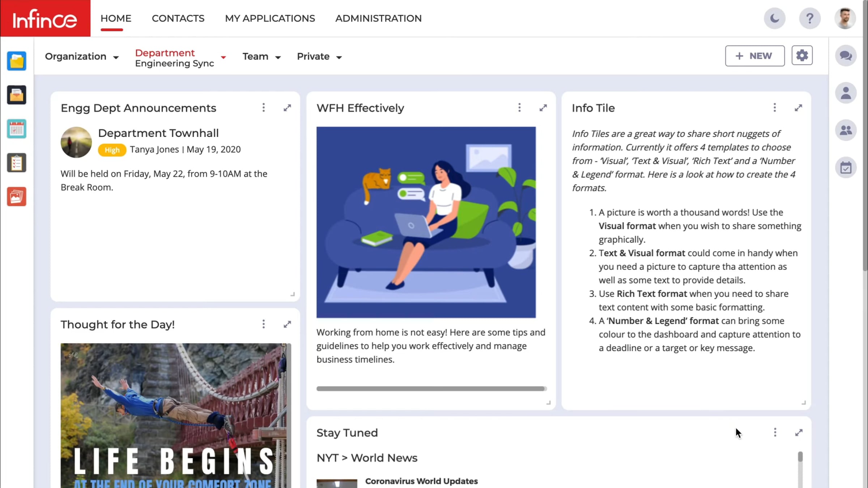Open dashboard settings gear
The image size is (868, 488).
point(802,55)
